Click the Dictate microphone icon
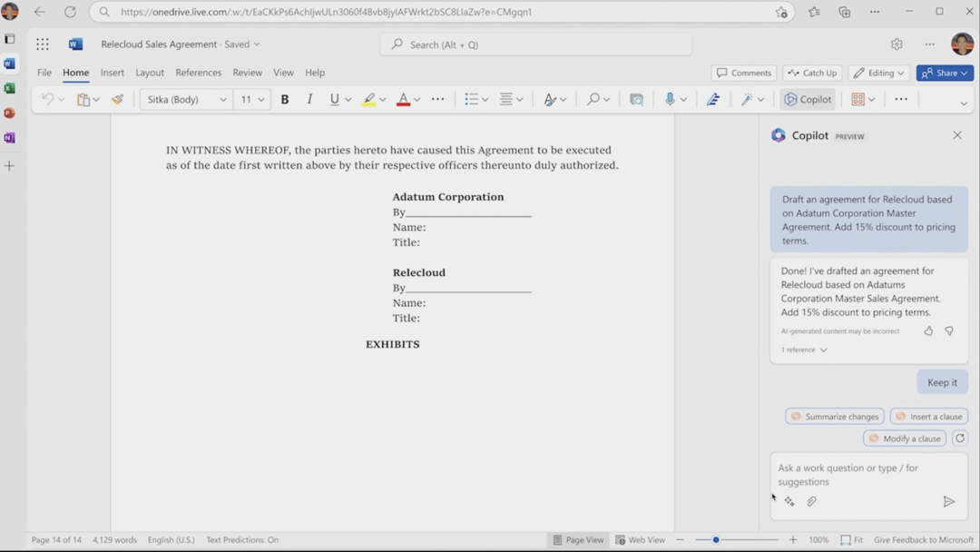 coord(670,100)
